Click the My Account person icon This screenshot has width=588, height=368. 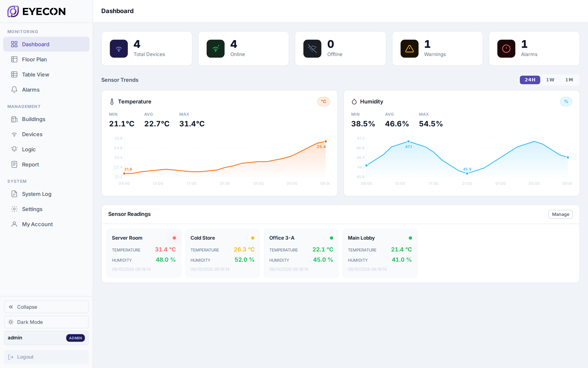click(14, 224)
